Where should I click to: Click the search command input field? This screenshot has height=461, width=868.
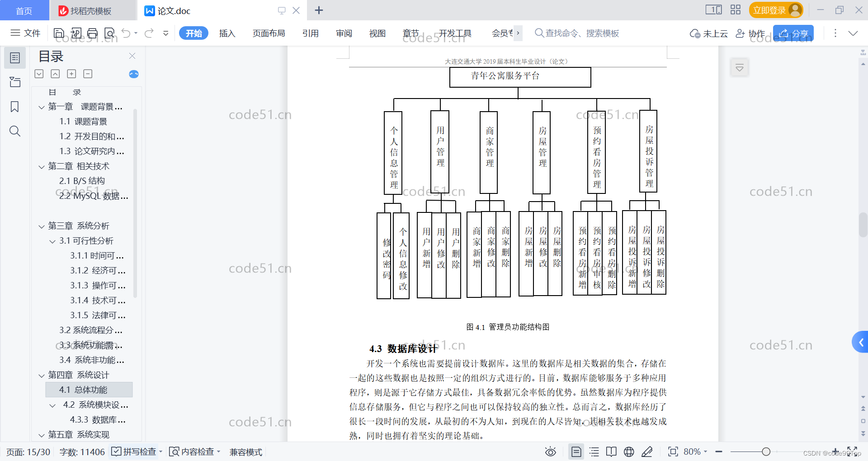(x=577, y=33)
